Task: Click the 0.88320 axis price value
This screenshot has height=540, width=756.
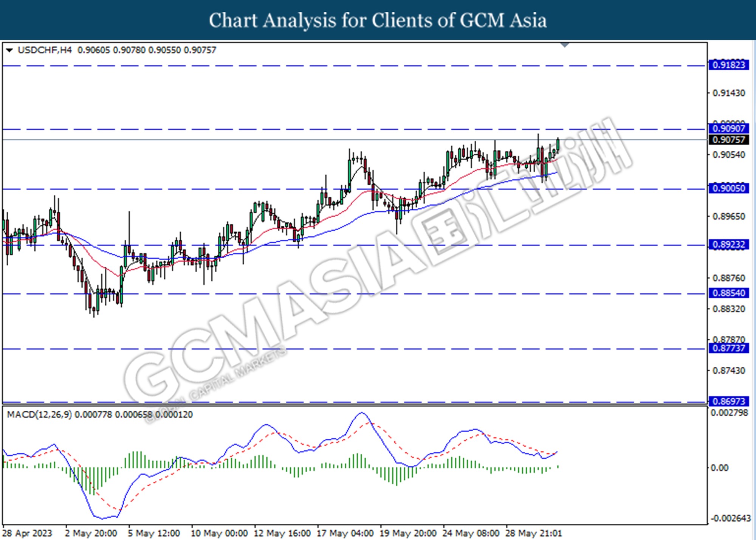Action: coord(729,309)
